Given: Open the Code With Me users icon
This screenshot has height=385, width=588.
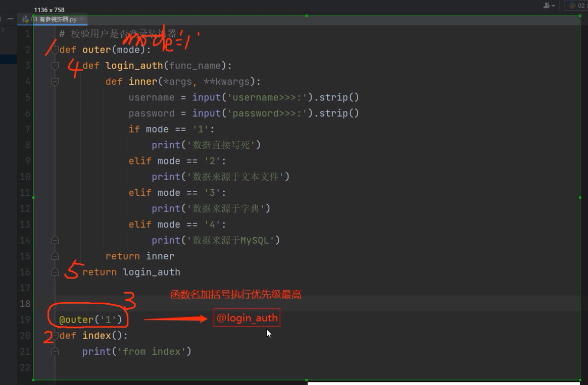Looking at the screenshot, I should (549, 5).
